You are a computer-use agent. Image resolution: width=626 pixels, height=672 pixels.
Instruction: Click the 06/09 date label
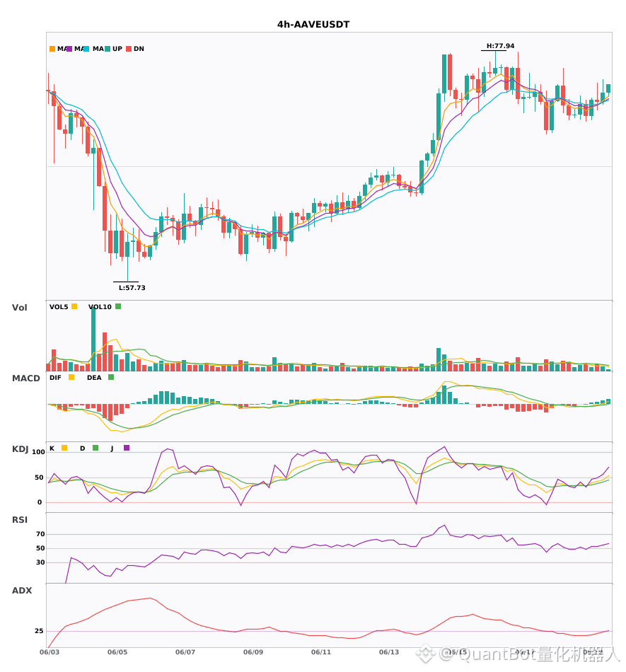pos(253,652)
